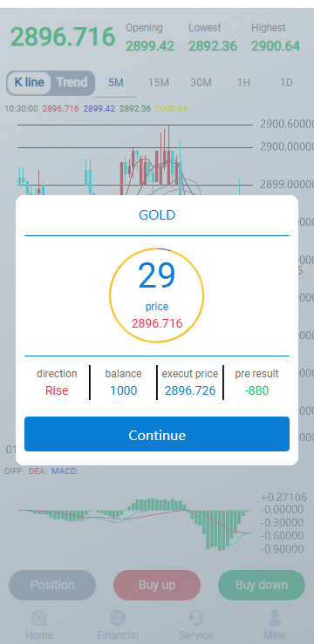The width and height of the screenshot is (314, 644).
Task: Tap the Position button
Action: click(x=52, y=585)
